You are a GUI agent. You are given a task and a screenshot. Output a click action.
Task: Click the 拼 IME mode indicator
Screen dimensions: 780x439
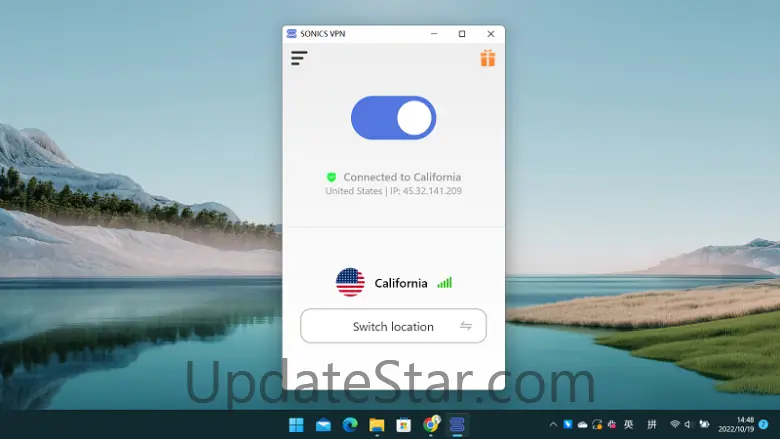[x=652, y=424]
